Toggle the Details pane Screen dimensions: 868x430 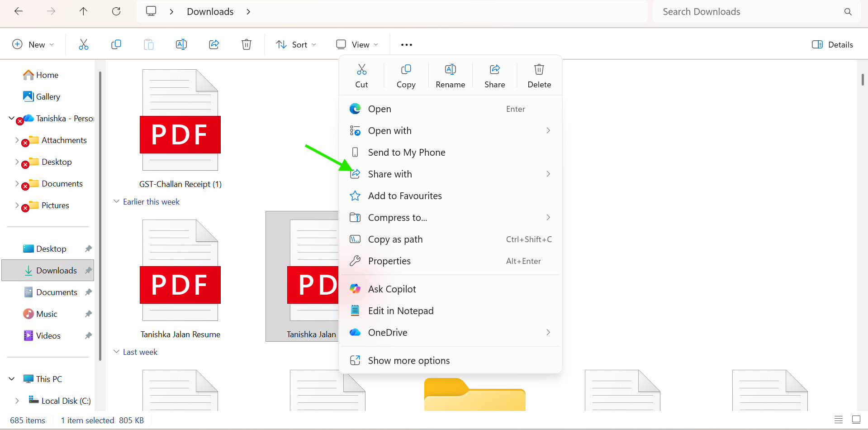pyautogui.click(x=832, y=44)
